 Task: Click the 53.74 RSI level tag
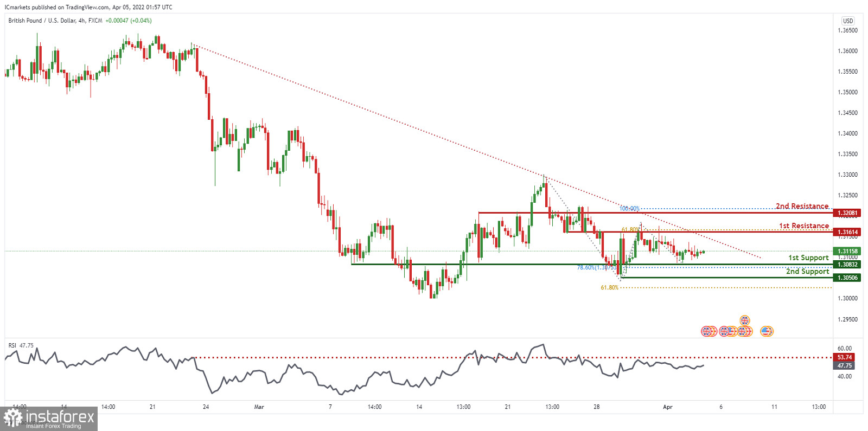point(845,357)
